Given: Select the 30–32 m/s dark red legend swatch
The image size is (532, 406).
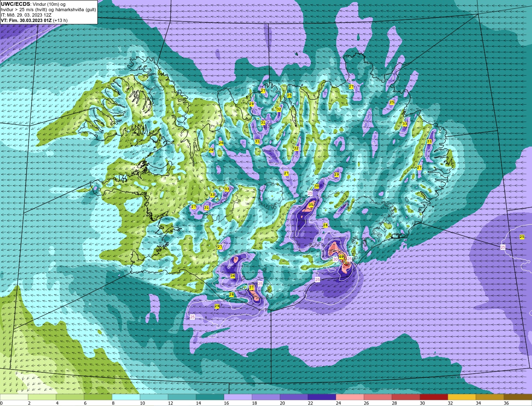Looking at the screenshot, I should (434, 397).
